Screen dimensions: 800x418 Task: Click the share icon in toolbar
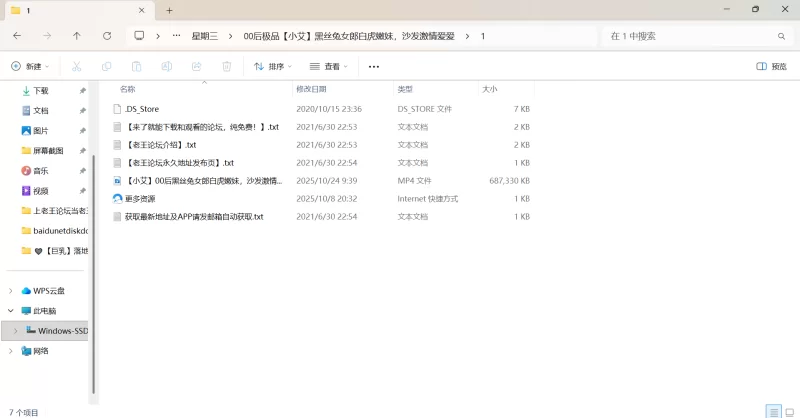pos(196,66)
